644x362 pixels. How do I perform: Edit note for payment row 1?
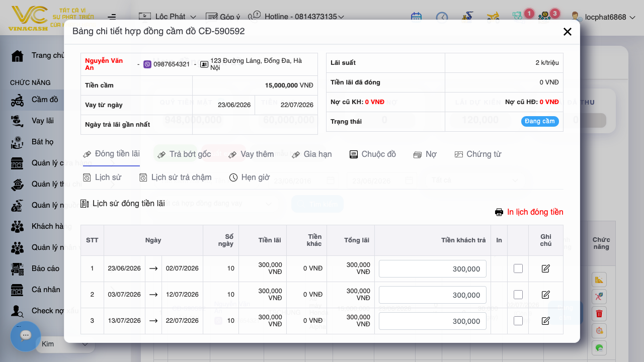[x=546, y=268]
